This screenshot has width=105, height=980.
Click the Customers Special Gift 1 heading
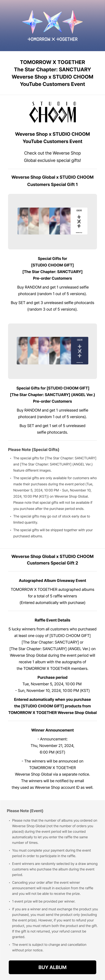pos(52,181)
